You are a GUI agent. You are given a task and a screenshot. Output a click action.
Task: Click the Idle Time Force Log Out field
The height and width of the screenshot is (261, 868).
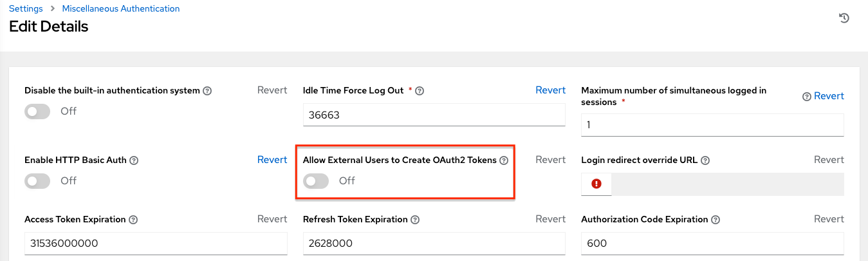434,115
